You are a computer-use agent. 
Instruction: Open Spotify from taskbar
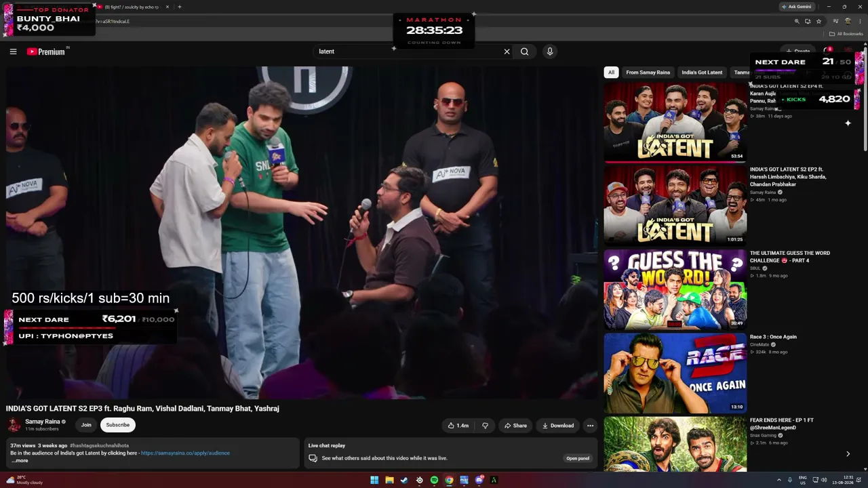pyautogui.click(x=434, y=481)
